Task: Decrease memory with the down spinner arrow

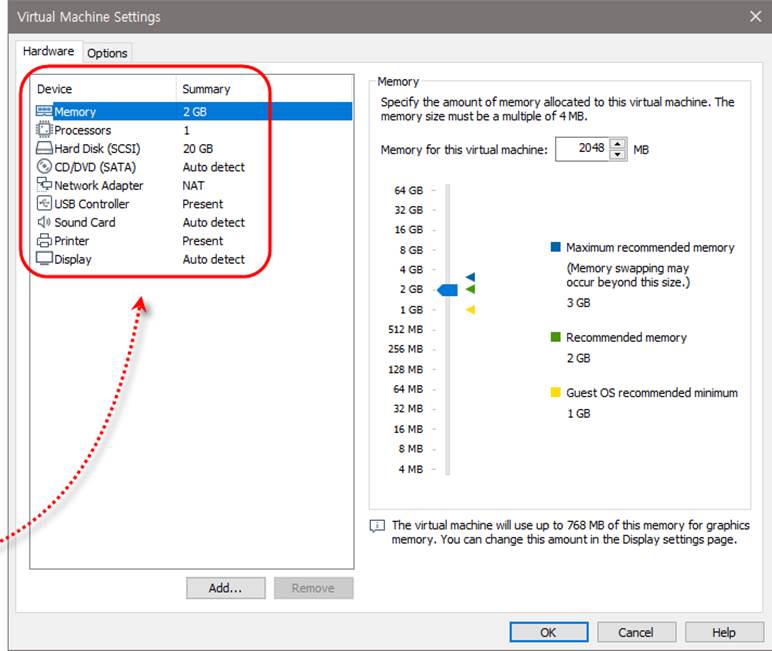Action: coord(617,154)
